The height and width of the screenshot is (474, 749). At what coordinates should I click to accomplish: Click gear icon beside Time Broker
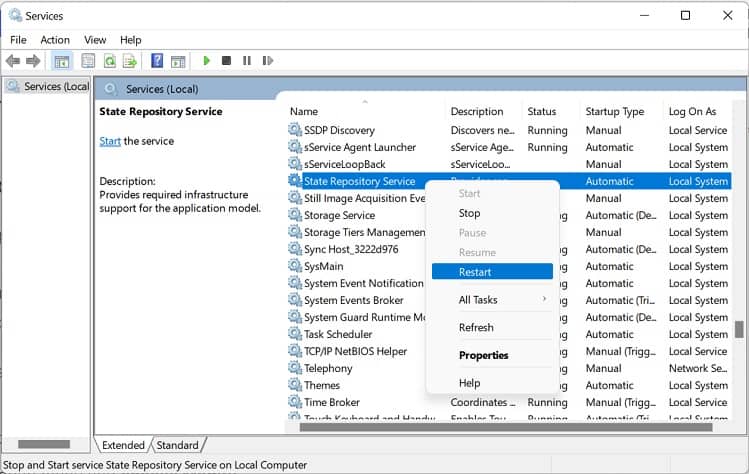tap(295, 401)
